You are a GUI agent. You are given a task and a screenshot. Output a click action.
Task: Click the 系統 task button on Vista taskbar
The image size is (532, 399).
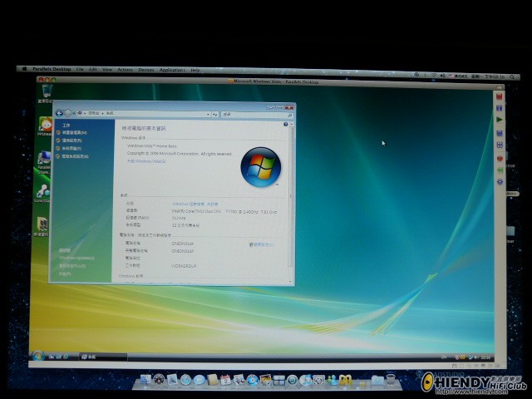click(103, 357)
